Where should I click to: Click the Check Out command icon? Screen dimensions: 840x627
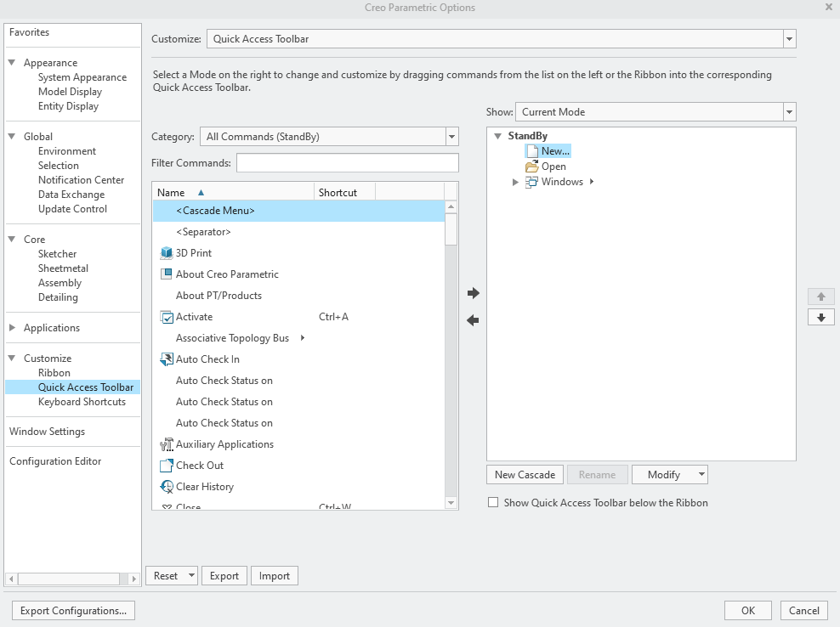coord(165,465)
